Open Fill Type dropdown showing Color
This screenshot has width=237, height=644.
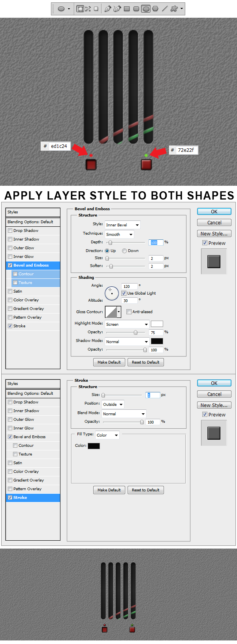(107, 435)
